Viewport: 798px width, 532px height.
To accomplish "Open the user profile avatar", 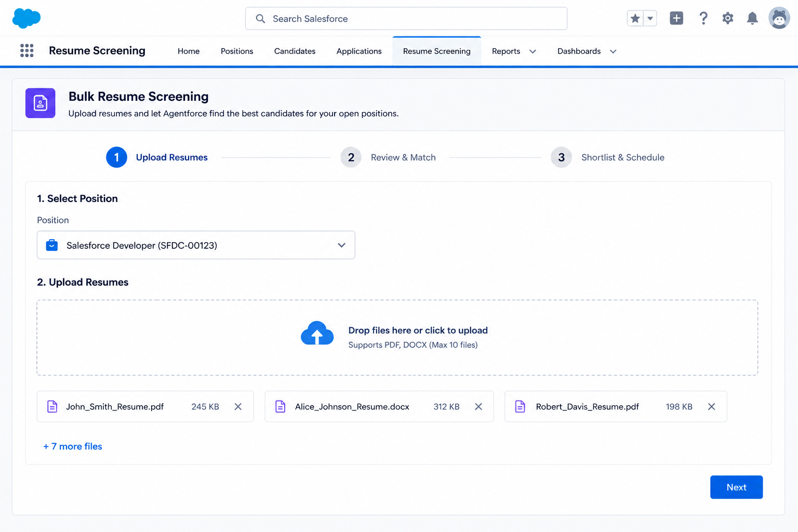I will point(779,18).
